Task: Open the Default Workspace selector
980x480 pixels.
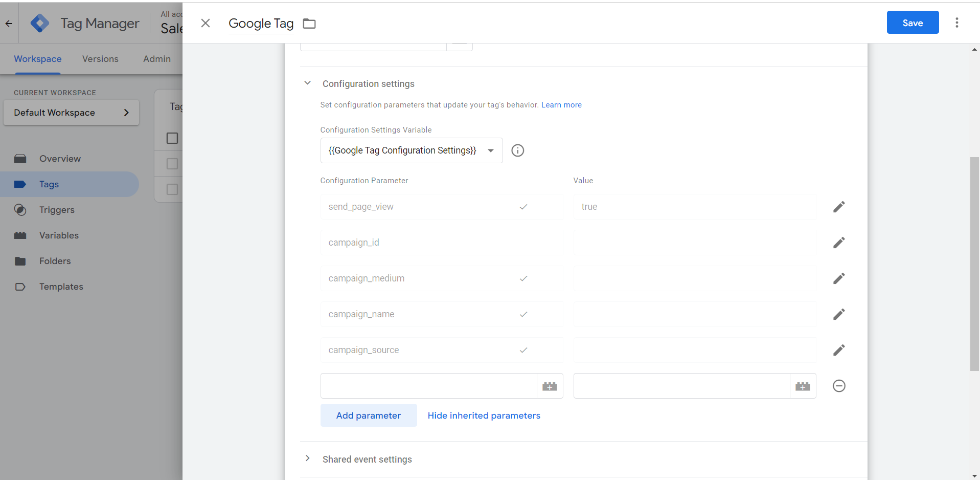Action: point(71,113)
